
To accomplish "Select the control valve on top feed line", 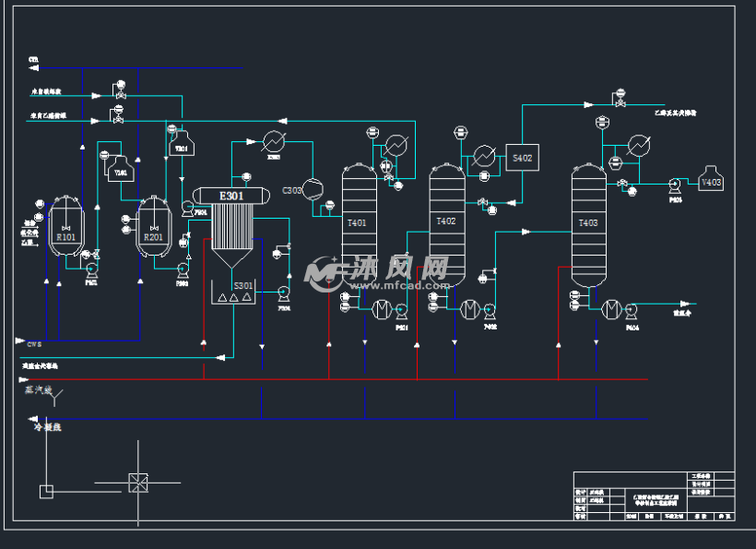I will (121, 96).
